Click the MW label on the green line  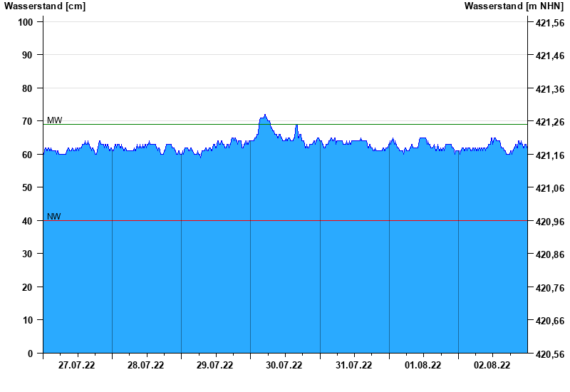[55, 120]
